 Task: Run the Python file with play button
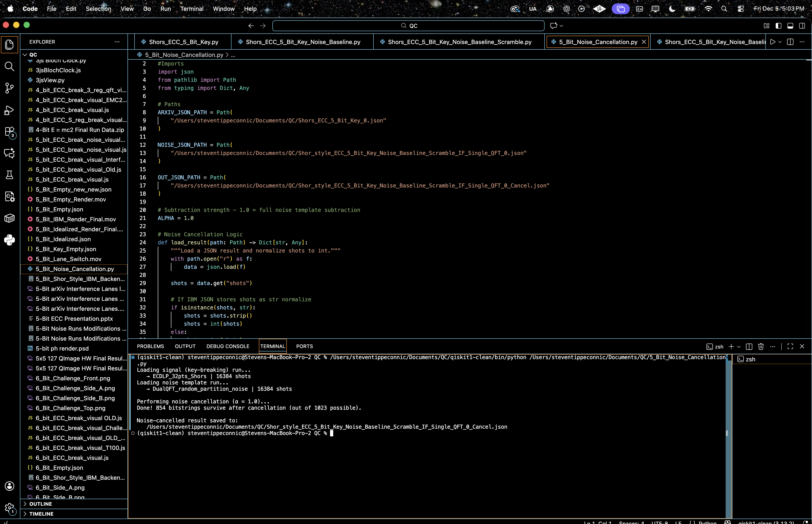772,42
